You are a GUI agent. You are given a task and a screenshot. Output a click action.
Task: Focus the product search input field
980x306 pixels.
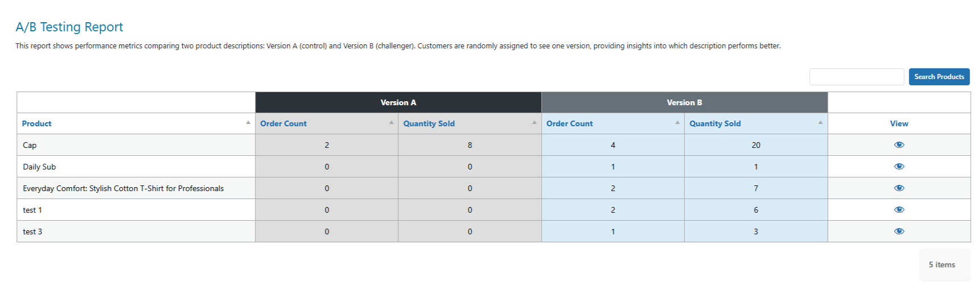(x=857, y=77)
